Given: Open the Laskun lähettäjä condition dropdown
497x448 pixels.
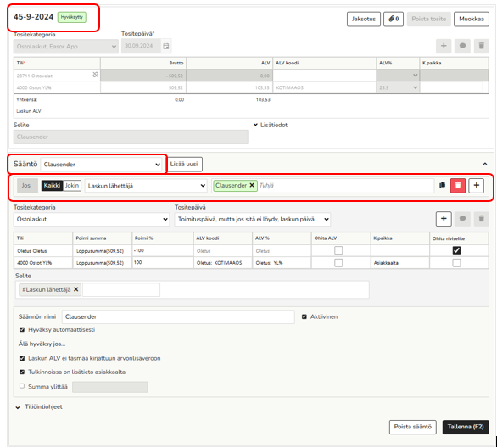Looking at the screenshot, I should point(146,186).
